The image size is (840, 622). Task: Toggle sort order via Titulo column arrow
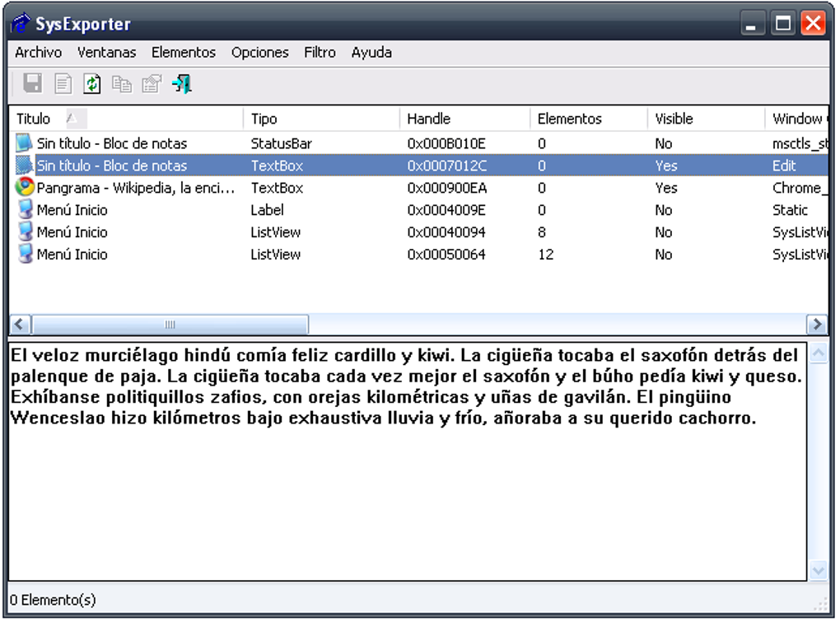pos(71,119)
